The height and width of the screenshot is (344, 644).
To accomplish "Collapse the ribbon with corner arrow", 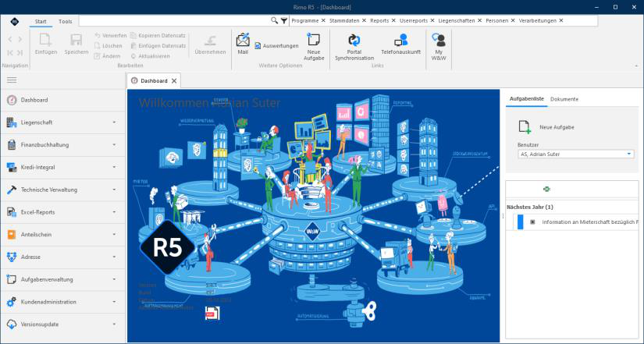I will (637, 66).
